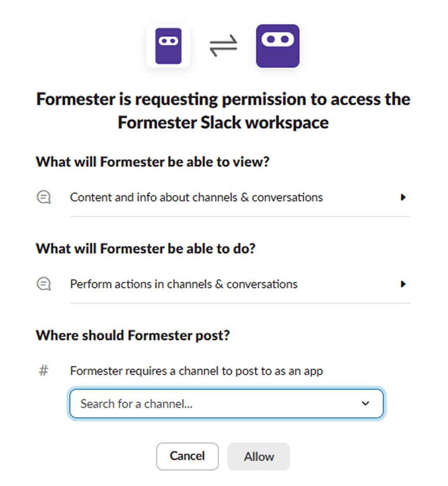Click the left Formester app icon

click(x=168, y=46)
